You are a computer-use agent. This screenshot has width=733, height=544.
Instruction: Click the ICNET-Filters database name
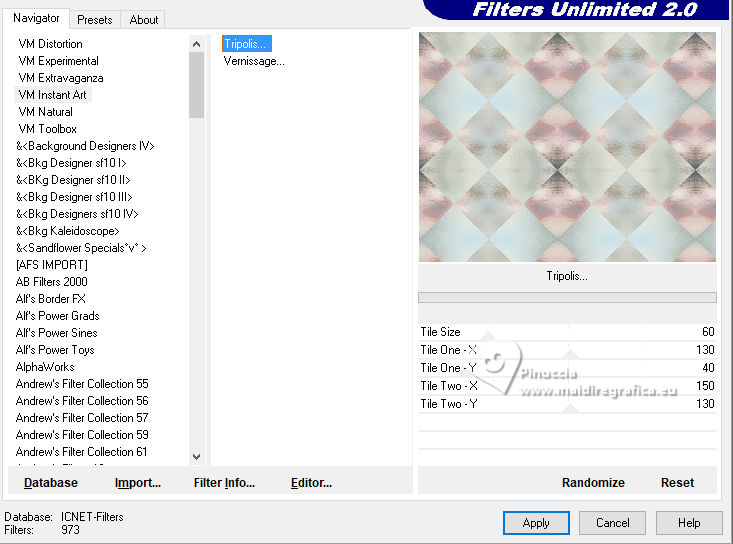pos(92,517)
